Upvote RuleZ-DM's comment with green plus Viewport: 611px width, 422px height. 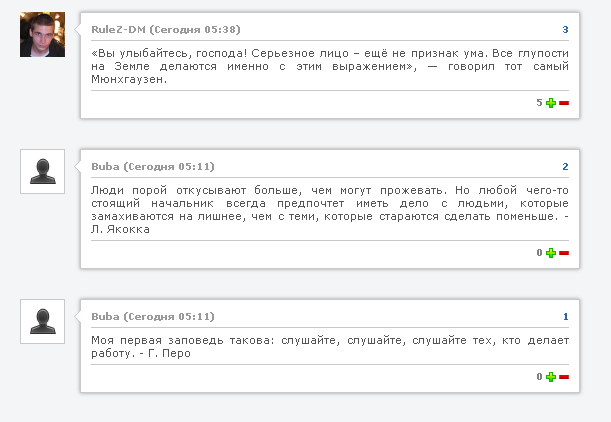point(551,103)
